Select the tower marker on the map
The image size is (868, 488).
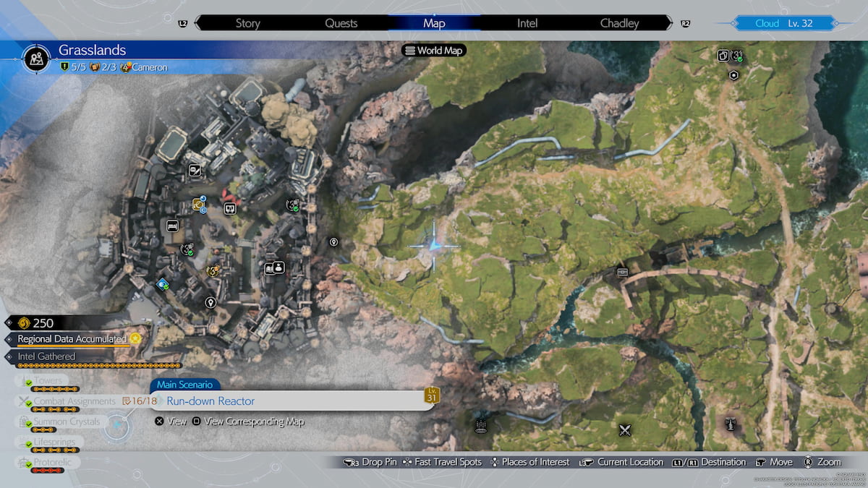(x=731, y=424)
